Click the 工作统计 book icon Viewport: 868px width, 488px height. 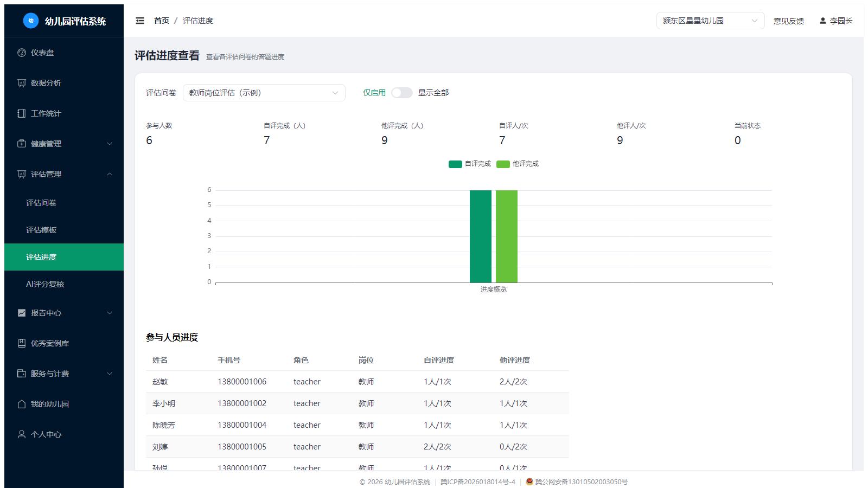coord(22,113)
